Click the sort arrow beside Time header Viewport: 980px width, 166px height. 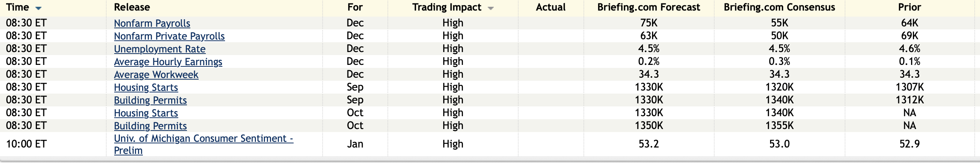click(x=38, y=8)
